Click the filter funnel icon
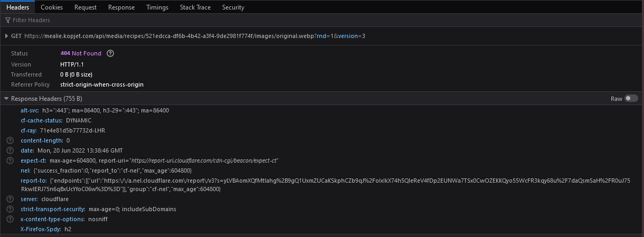 [7, 20]
